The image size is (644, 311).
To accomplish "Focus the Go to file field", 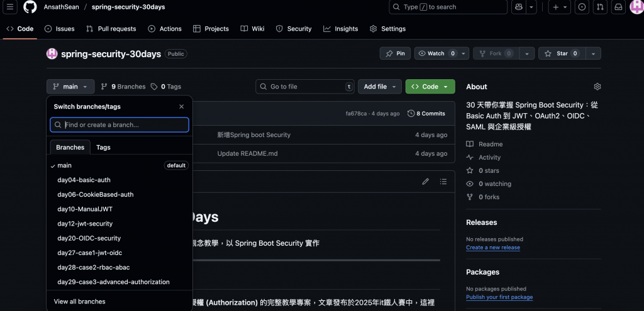I will pos(305,87).
